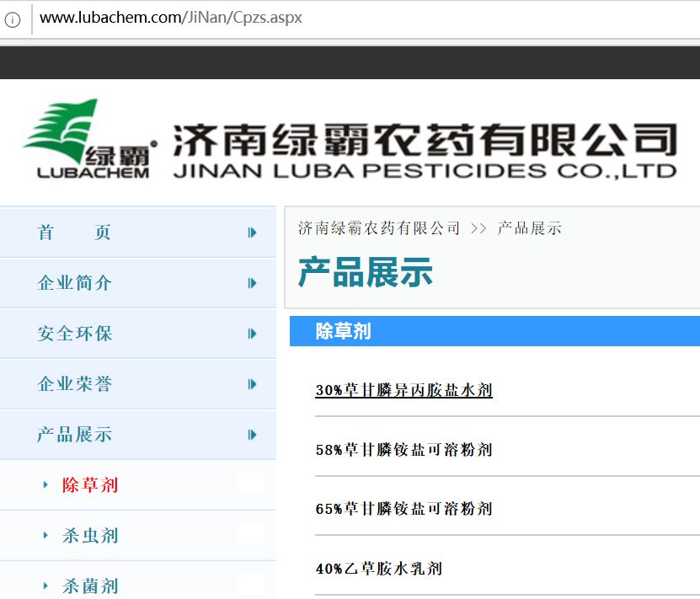Screen dimensions: 700x599
Task: Click the small triangle bullet before 除草剂
Action: (x=45, y=484)
